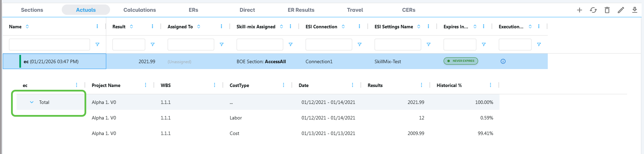Toggle sort on Skill-mix Assigned column
This screenshot has width=644, height=154.
coord(281,27)
